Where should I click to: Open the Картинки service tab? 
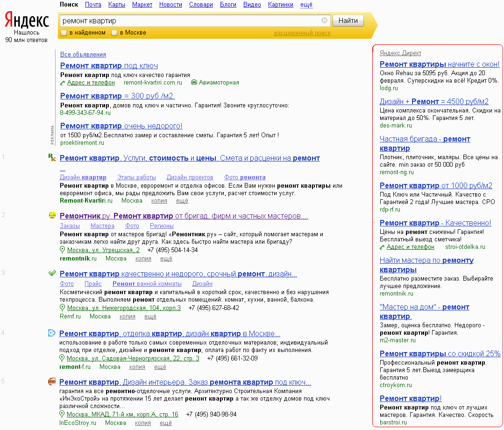pyautogui.click(x=281, y=5)
